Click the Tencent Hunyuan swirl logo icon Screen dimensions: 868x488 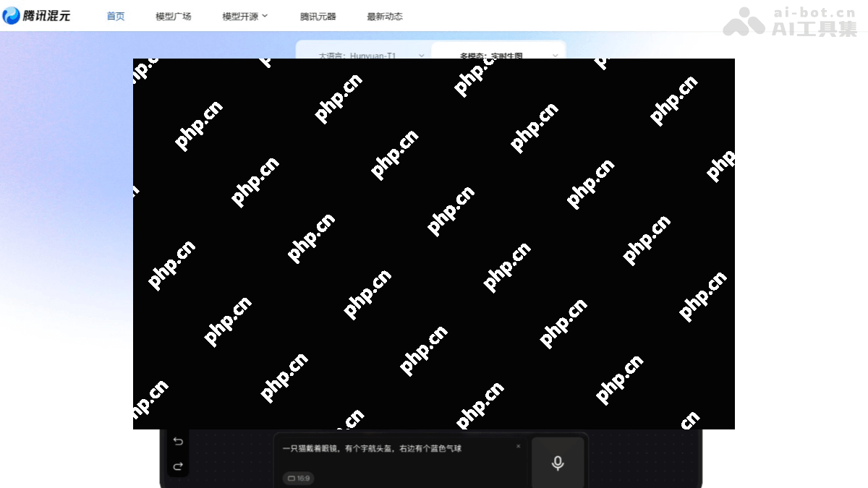coord(11,16)
